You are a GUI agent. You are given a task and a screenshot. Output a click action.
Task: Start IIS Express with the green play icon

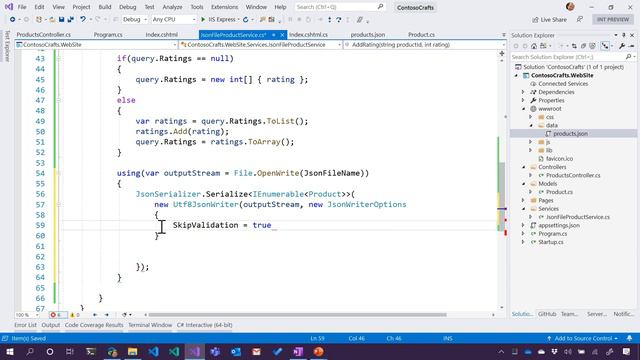203,19
